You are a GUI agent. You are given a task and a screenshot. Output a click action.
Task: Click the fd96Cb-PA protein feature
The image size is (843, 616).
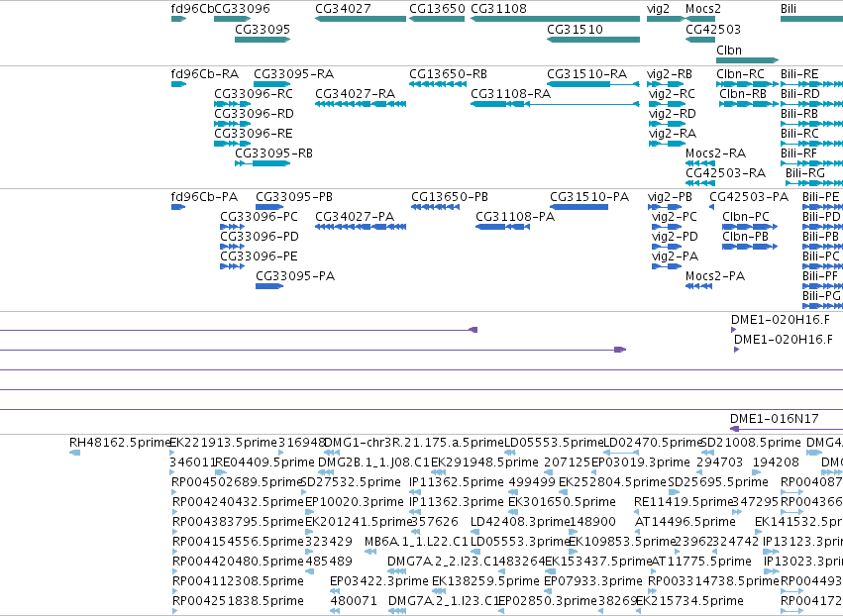pyautogui.click(x=178, y=207)
